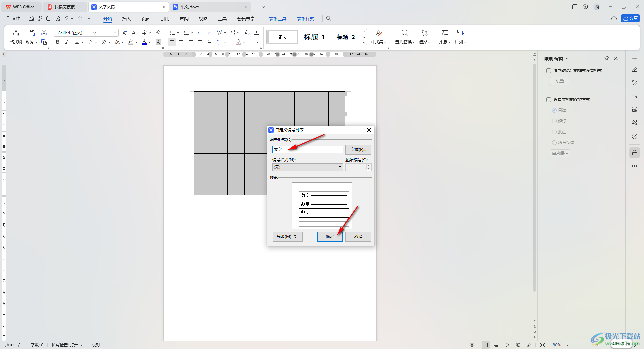This screenshot has width=644, height=349.
Task: Open the 文件 menu
Action: 13,18
